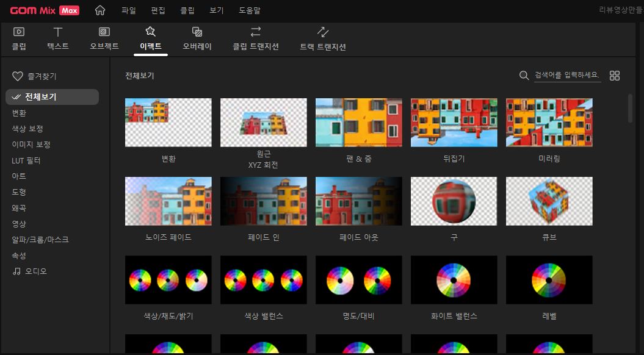This screenshot has height=355, width=644.
Task: Click the effects list vertical scrollbar
Action: tap(631, 109)
